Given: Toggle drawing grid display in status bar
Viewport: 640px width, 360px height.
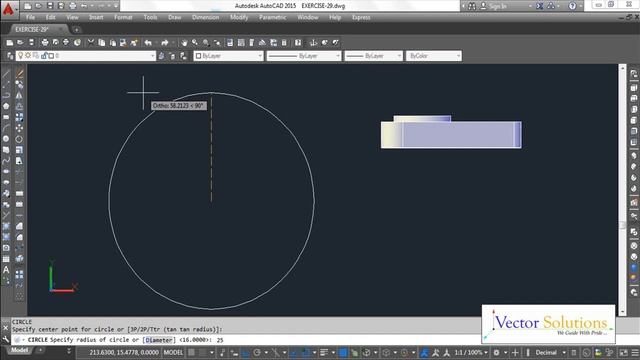Looking at the screenshot, I should click(x=191, y=352).
